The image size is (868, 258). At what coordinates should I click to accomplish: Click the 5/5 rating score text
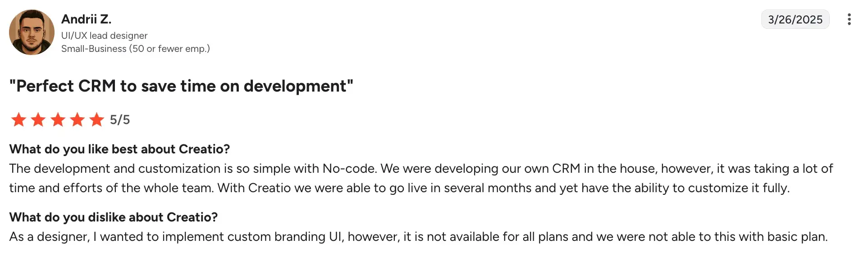(120, 120)
